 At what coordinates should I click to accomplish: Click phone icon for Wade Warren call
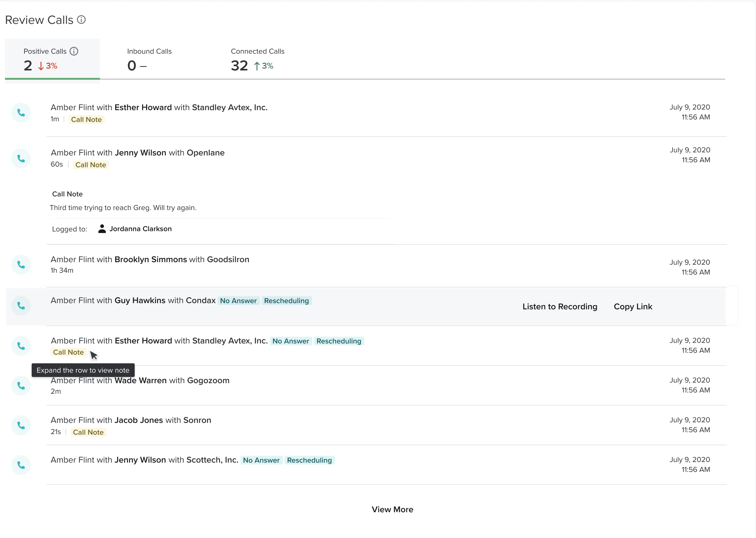point(21,386)
